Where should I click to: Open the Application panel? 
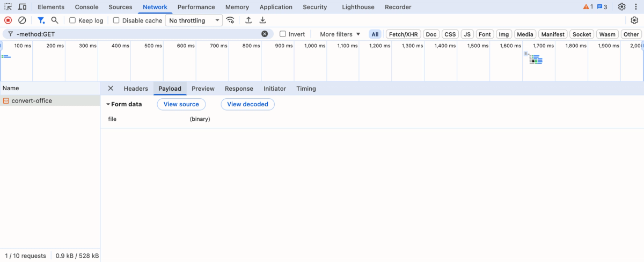click(276, 7)
